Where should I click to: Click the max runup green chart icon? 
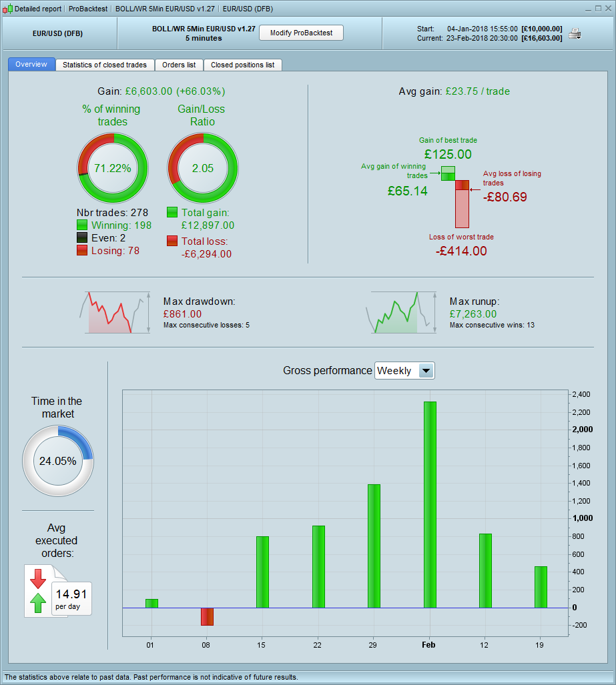click(x=401, y=312)
